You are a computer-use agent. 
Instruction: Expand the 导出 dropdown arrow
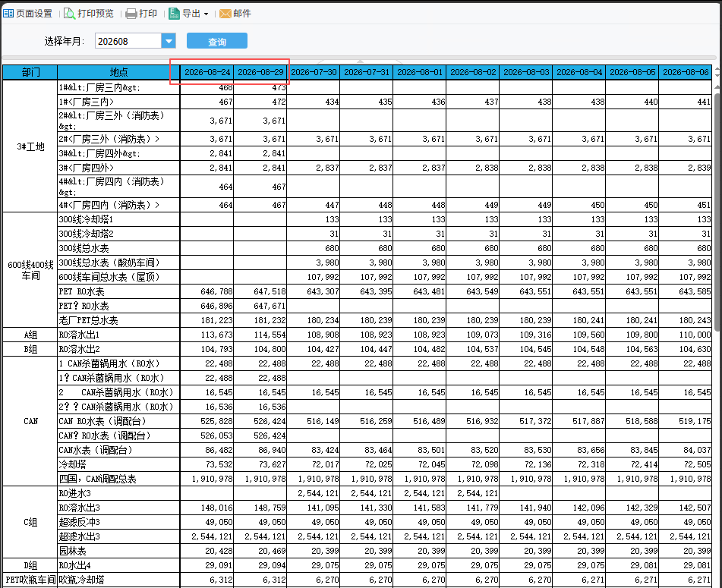tap(206, 14)
